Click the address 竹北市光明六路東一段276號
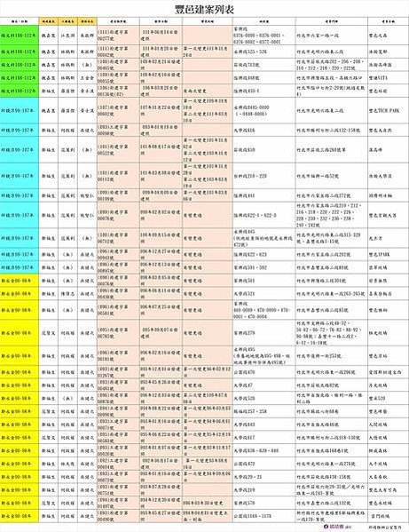 326,464
